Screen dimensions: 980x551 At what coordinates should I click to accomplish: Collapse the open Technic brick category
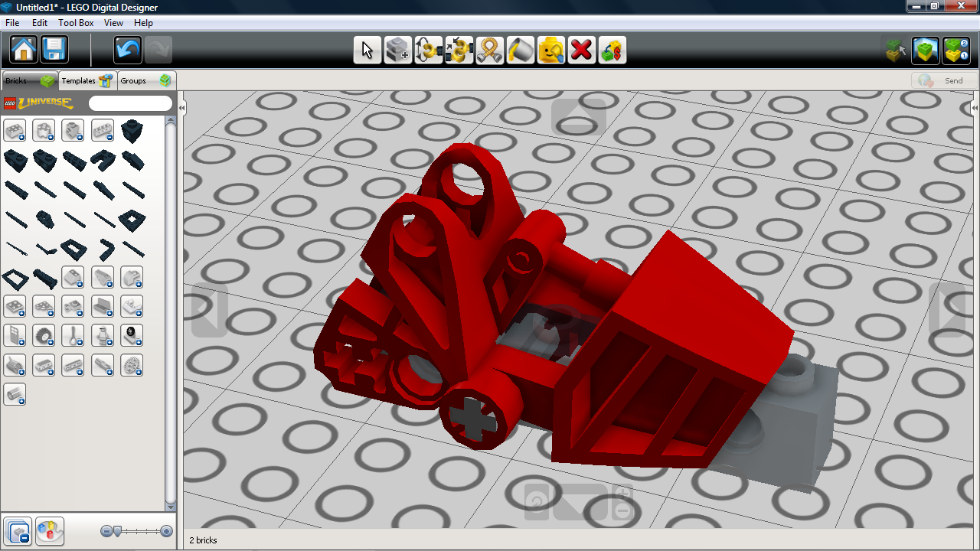pyautogui.click(x=103, y=130)
